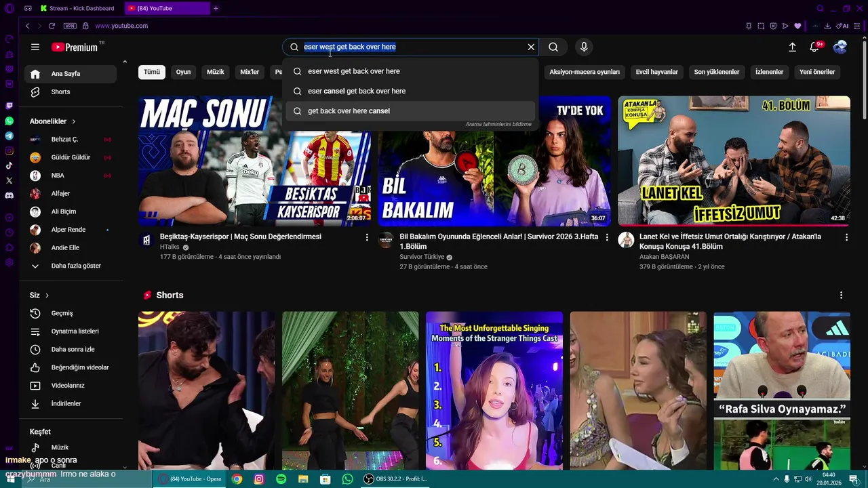Expand 'Daha fazla göster' subscriptions
The image size is (868, 488).
(71, 266)
